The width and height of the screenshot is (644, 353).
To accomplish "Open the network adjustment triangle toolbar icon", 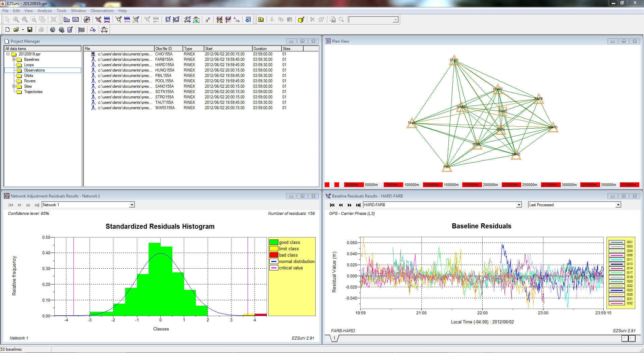I will pos(104,30).
